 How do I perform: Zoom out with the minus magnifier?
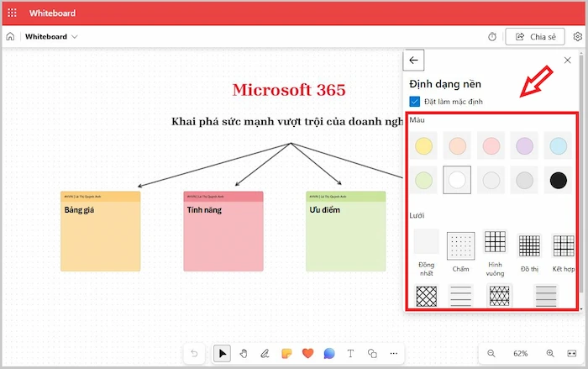coord(491,353)
